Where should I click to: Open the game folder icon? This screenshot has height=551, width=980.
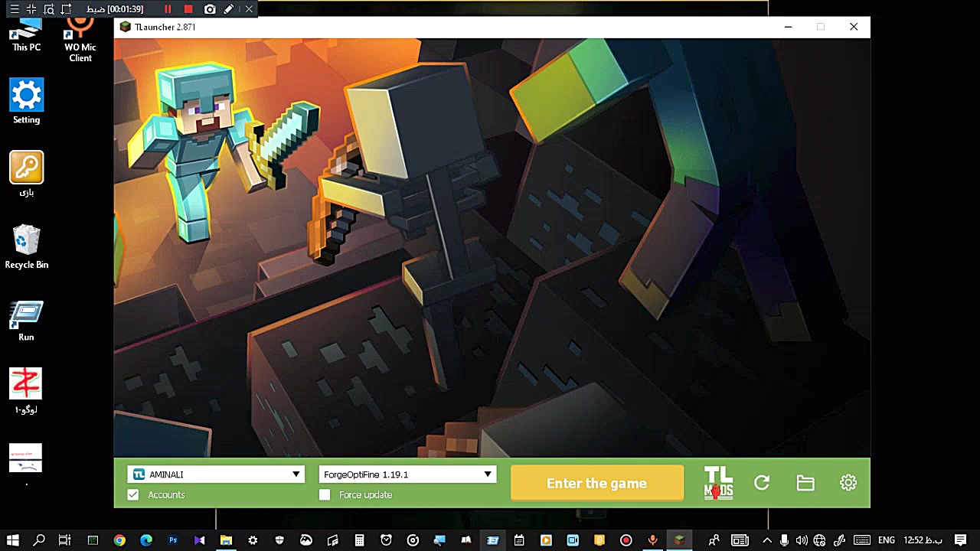click(x=805, y=483)
